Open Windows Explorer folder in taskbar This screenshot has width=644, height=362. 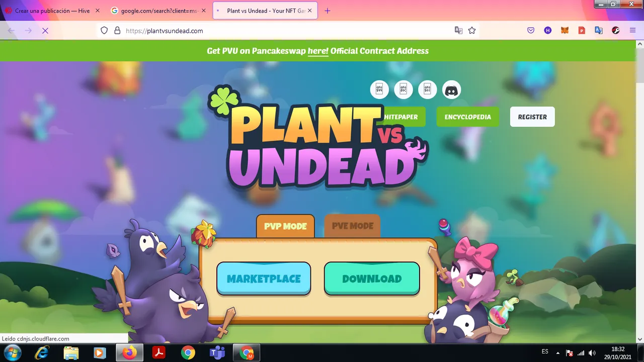pos(71,353)
